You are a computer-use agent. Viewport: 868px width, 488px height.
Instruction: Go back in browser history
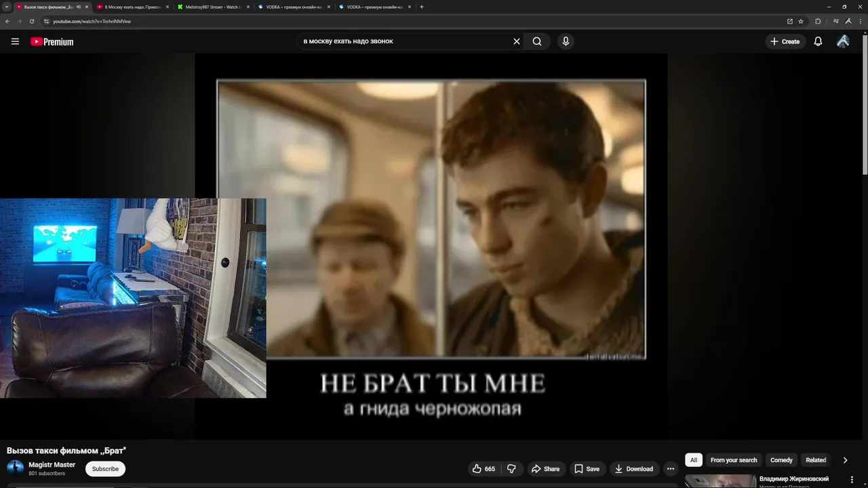[7, 22]
